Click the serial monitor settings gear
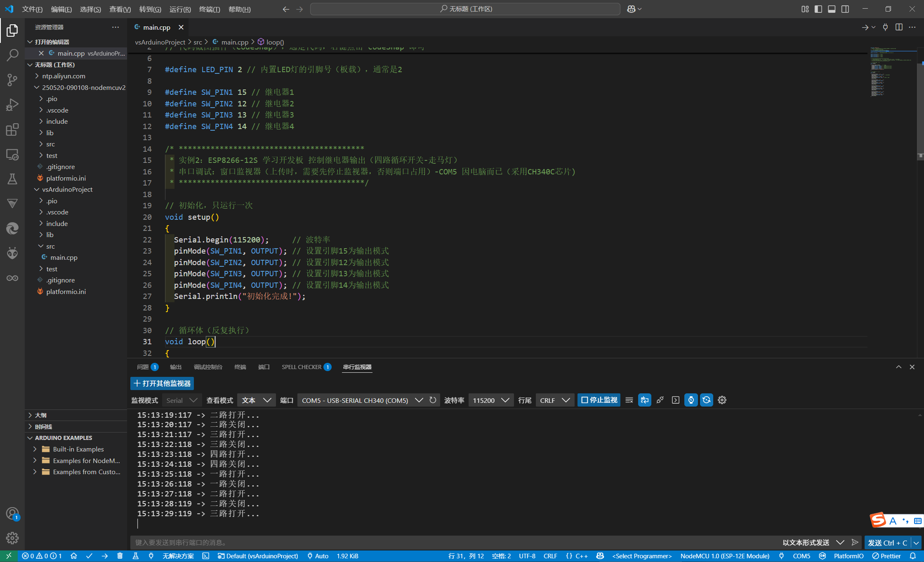924x562 pixels. (722, 400)
